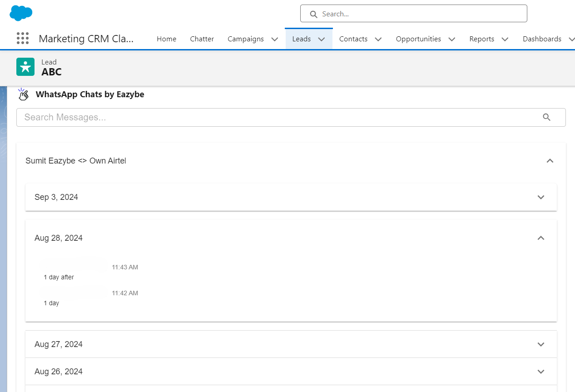This screenshot has height=392, width=575.
Task: Open the Opportunities tab
Action: pos(418,39)
